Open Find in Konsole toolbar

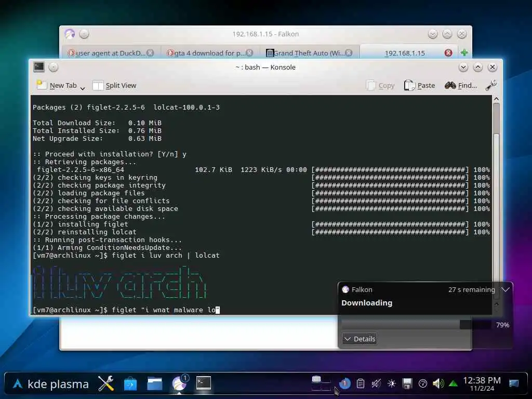pyautogui.click(x=461, y=86)
